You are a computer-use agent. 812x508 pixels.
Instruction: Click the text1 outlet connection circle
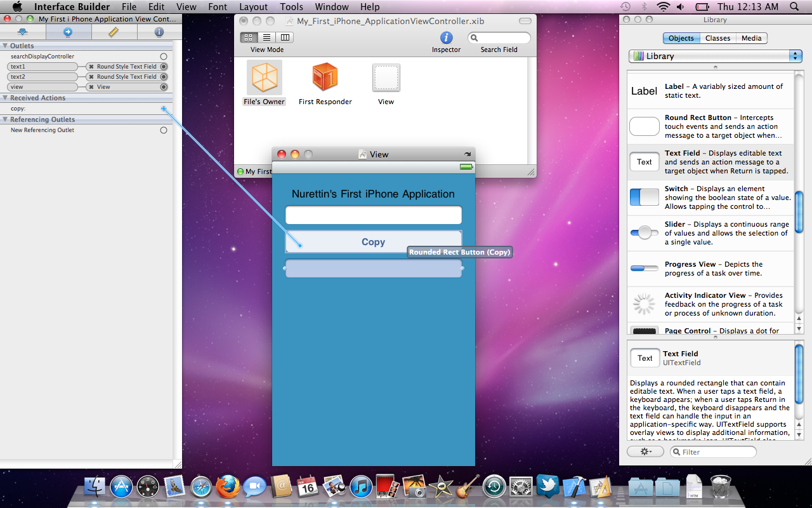click(164, 67)
